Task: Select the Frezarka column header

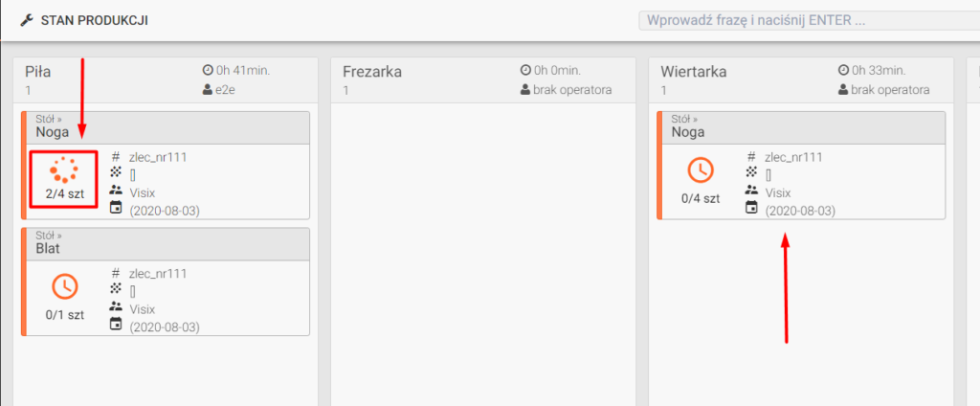Action: click(372, 72)
